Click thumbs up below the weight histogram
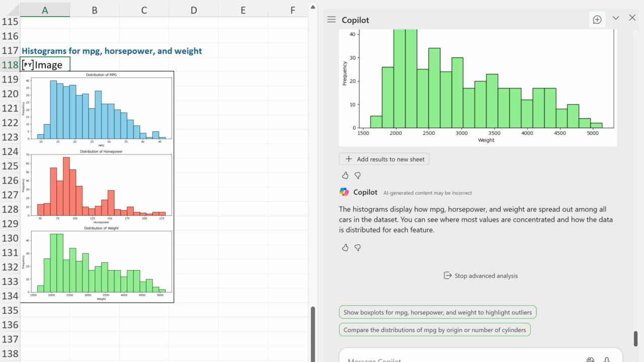644x362 pixels. click(x=345, y=175)
